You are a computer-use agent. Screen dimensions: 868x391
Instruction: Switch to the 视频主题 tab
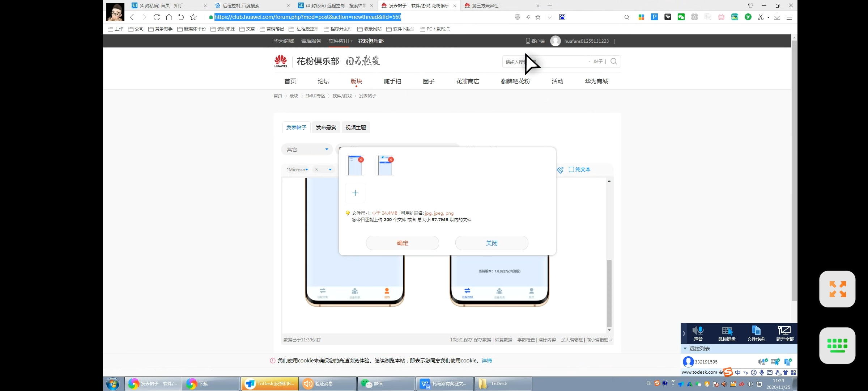(356, 127)
